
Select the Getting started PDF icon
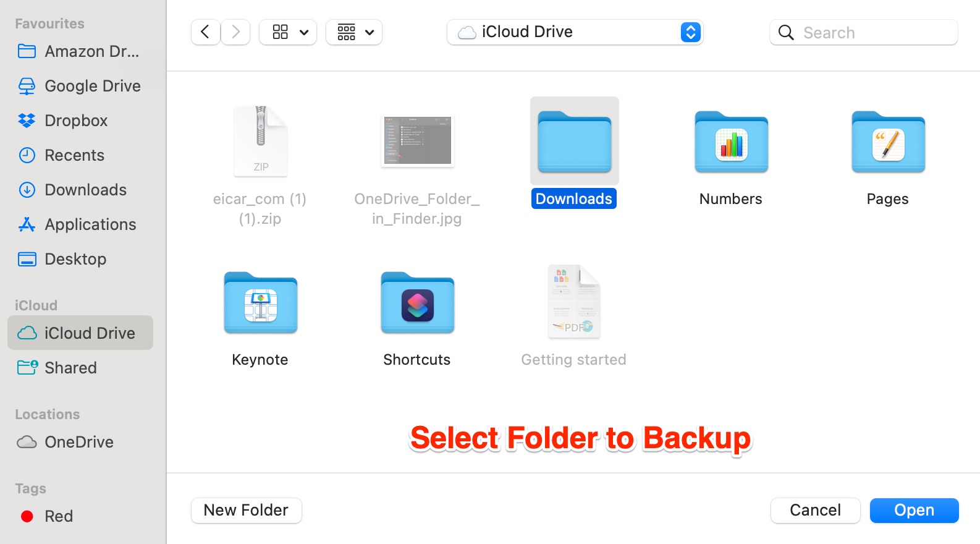click(574, 302)
